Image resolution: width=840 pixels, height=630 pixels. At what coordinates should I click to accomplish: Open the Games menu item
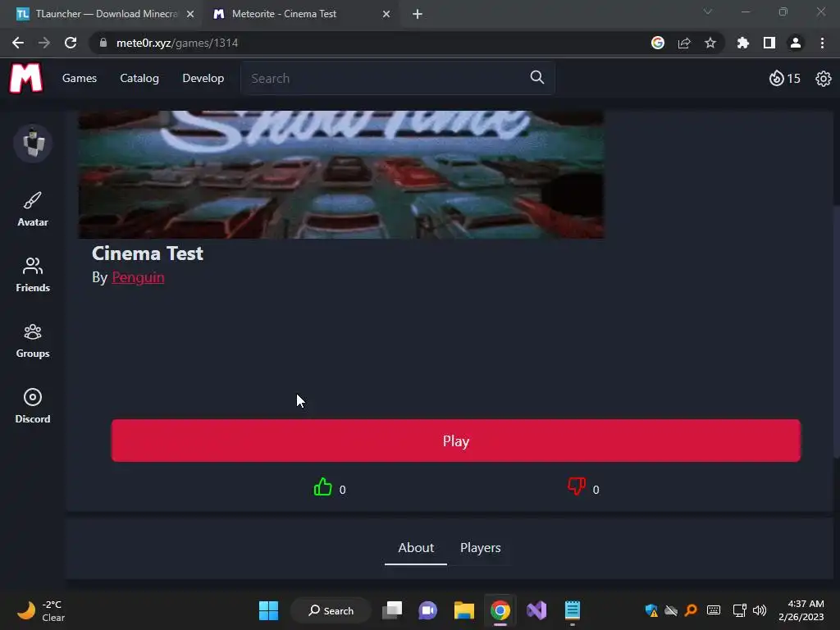click(x=80, y=78)
